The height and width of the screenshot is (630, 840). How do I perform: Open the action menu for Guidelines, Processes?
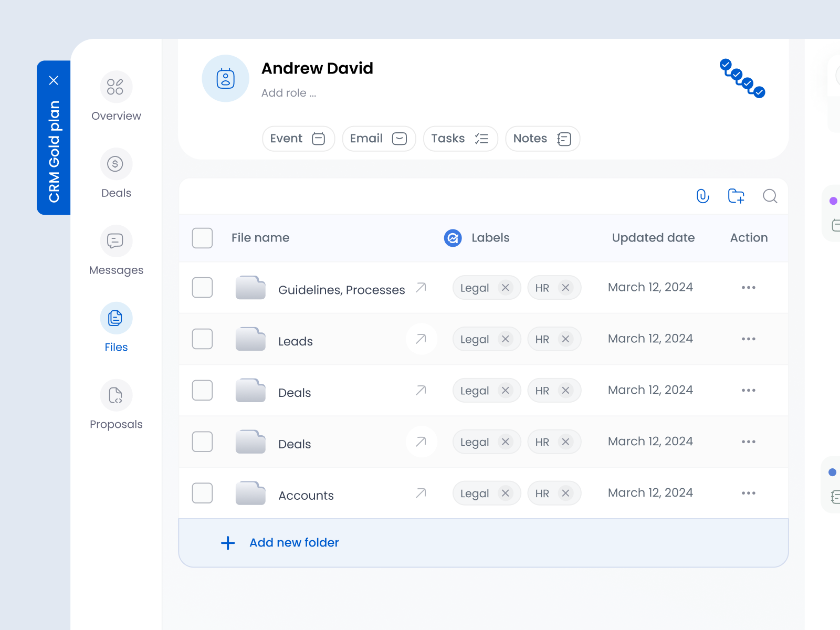(748, 287)
